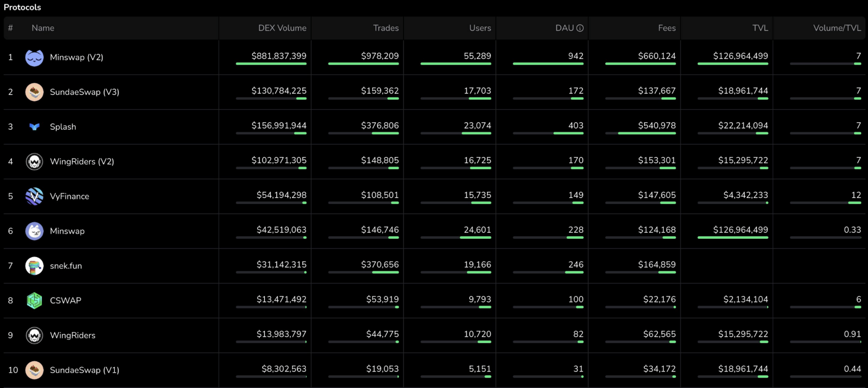Open the SundaeSwap (V3) protocol name
Image resolution: width=868 pixels, height=388 pixels.
tap(85, 92)
